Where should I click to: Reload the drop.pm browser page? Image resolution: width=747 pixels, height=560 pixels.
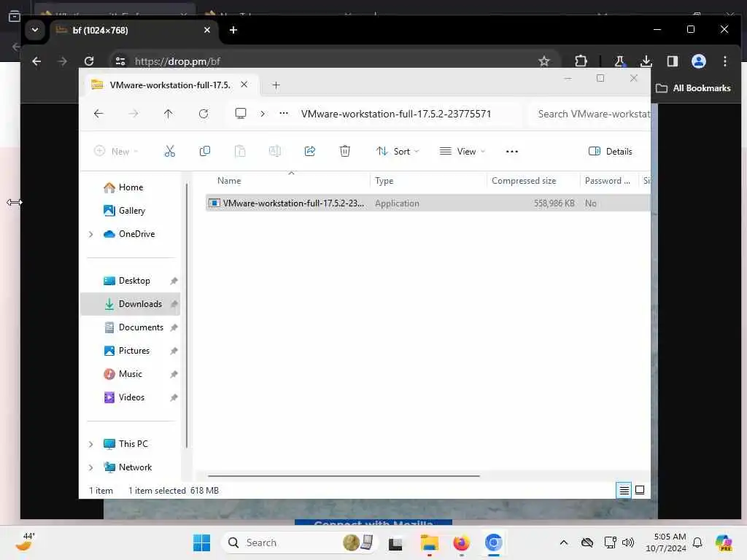click(88, 61)
